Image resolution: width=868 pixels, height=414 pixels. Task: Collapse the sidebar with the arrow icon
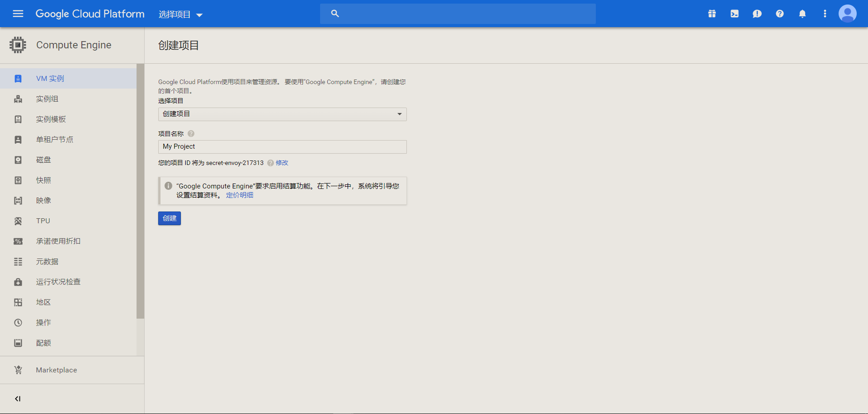18,399
